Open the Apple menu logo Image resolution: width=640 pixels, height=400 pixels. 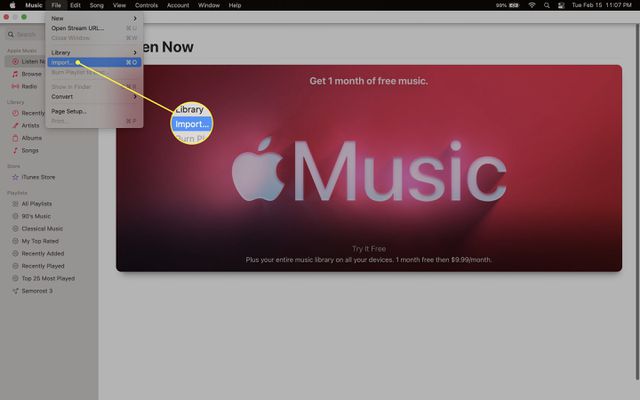click(10, 5)
